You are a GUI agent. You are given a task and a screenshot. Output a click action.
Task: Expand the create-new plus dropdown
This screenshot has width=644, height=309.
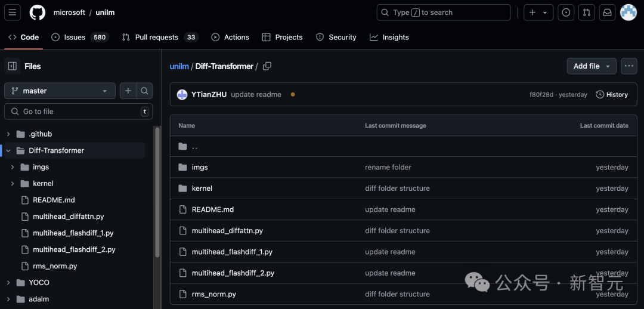[x=538, y=13]
